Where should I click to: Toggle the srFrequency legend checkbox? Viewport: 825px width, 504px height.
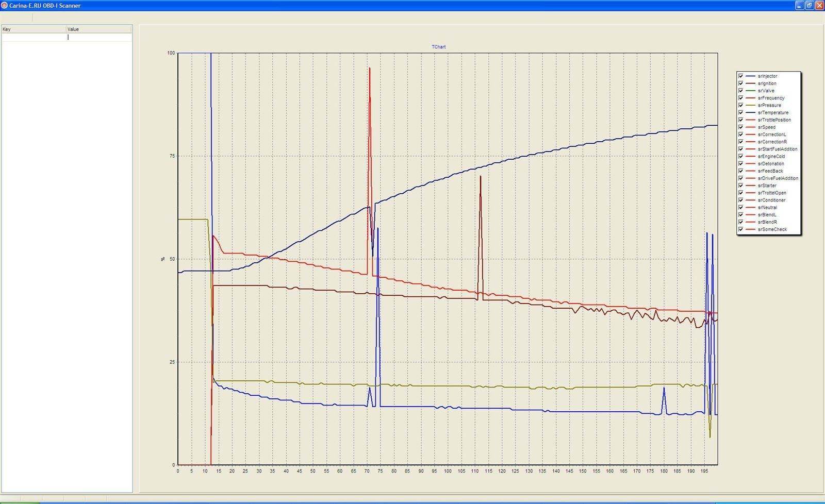tap(741, 98)
